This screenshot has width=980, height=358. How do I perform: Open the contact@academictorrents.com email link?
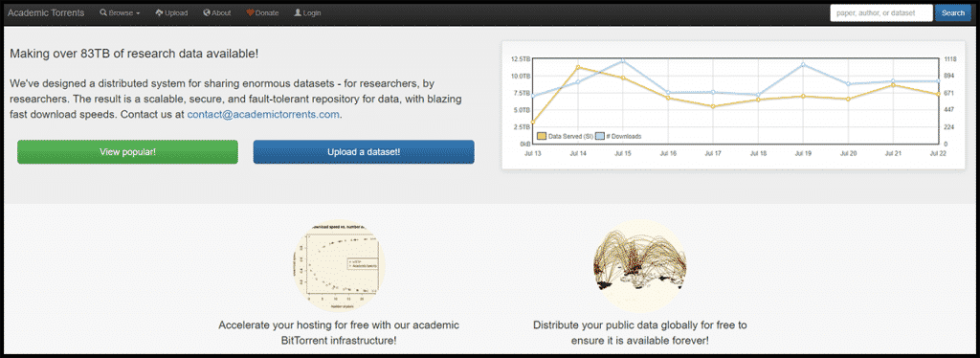tap(263, 115)
